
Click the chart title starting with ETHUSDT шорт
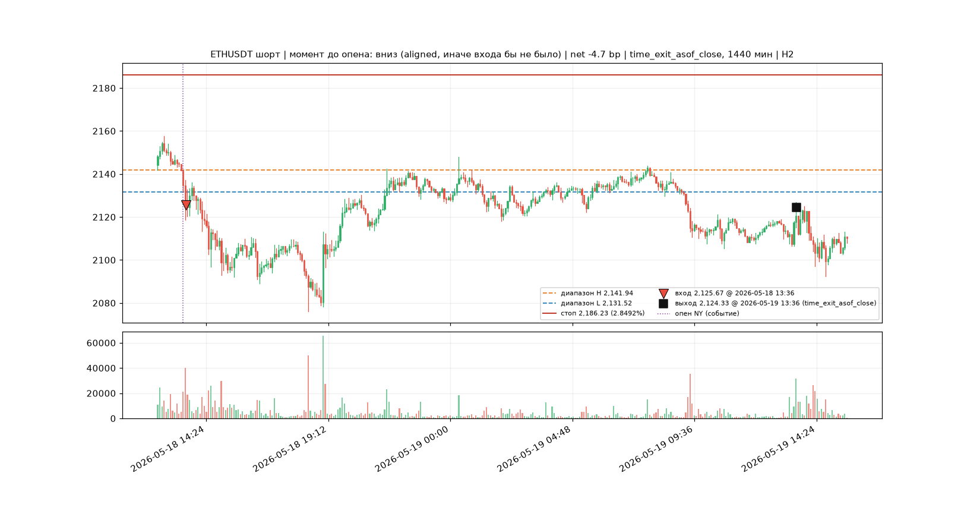pos(502,55)
